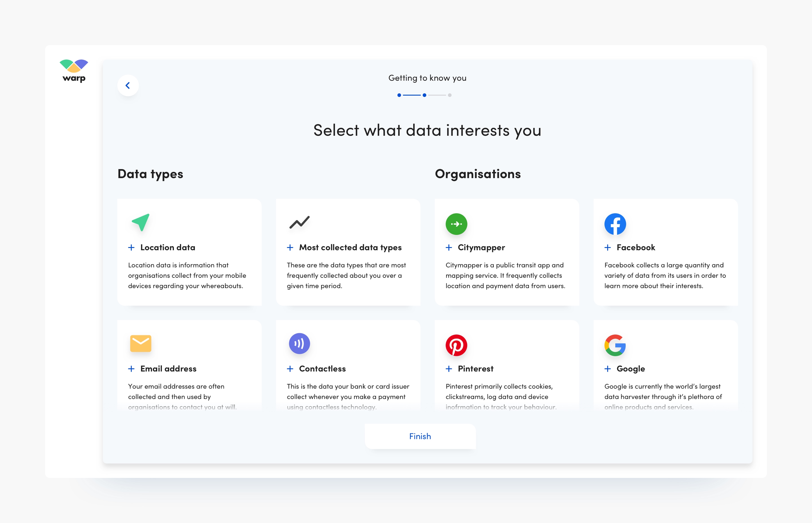The height and width of the screenshot is (523, 812).
Task: Click the 'Getting to know you' step title
Action: click(x=427, y=78)
